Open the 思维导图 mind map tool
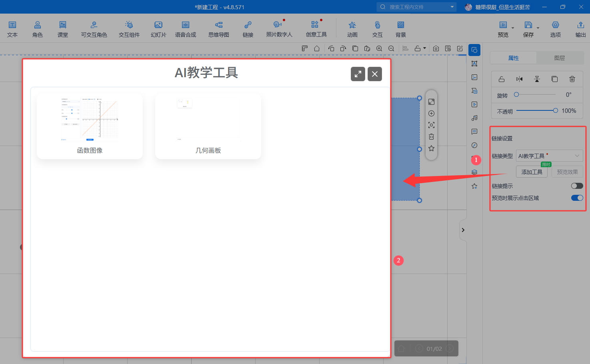This screenshot has width=590, height=364. (x=218, y=29)
